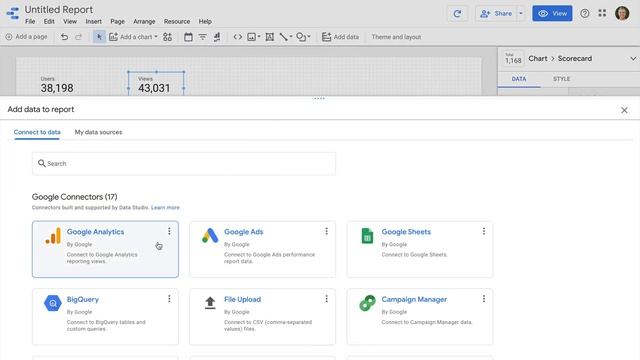Click the Campaign Manager logo icon
This screenshot has width=640, height=360.
[x=367, y=303]
